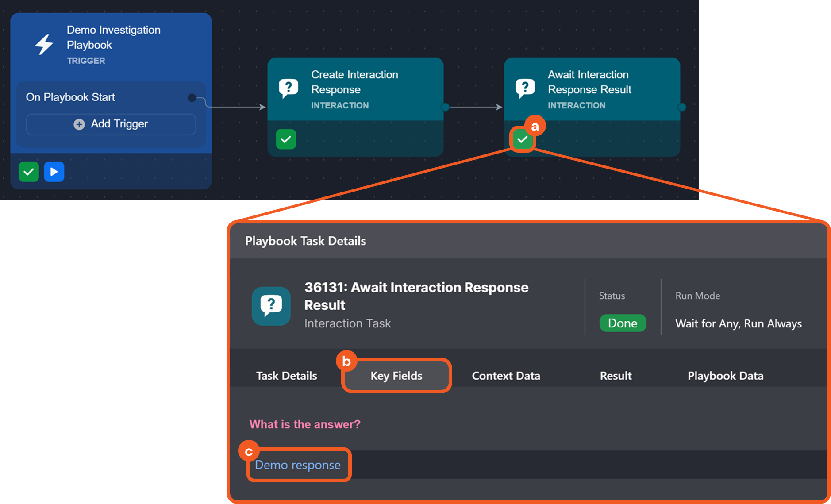Open green checkmark status on Create Interaction Response

(x=286, y=139)
